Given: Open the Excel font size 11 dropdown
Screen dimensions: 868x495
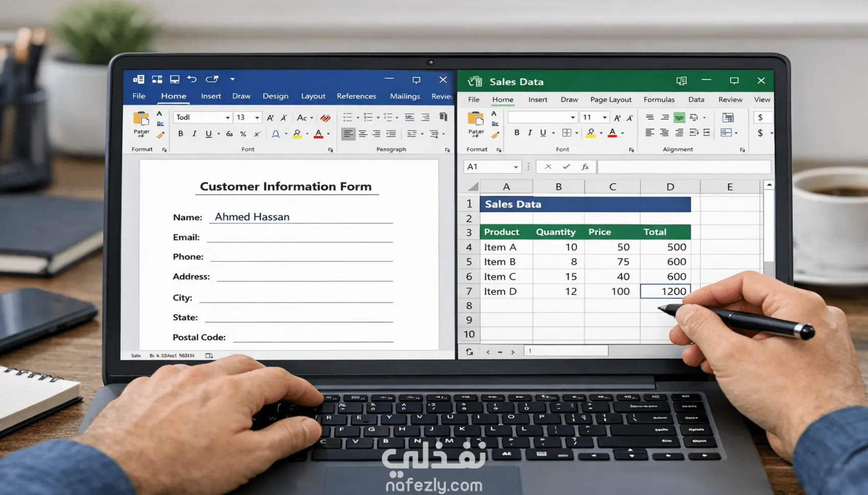Looking at the screenshot, I should click(x=605, y=117).
